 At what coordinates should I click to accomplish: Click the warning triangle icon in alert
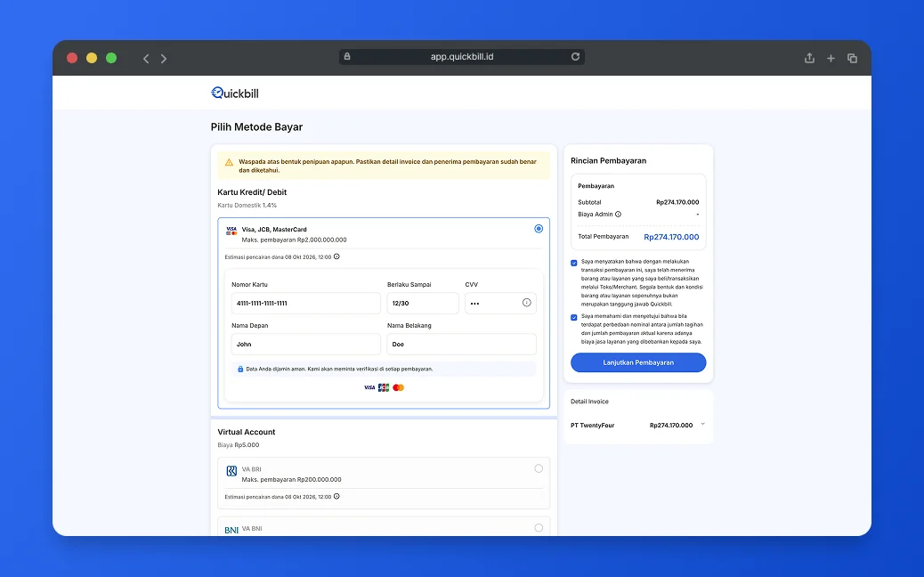coord(230,162)
